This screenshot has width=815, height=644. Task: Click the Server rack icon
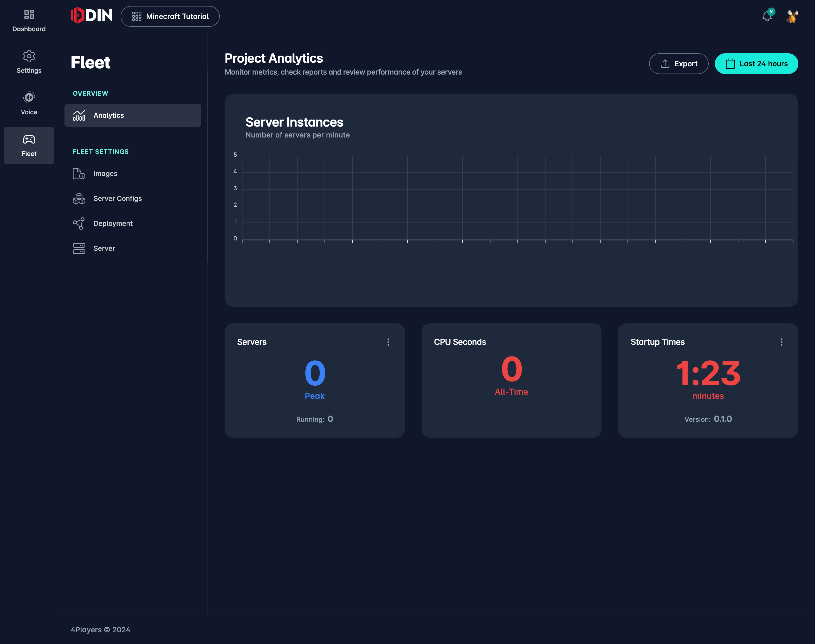[x=79, y=248]
